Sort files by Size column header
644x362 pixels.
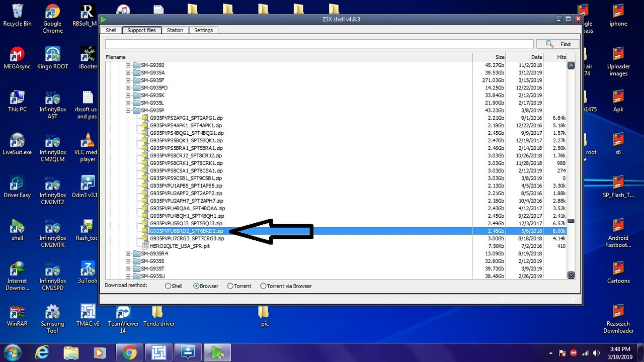tap(489, 57)
